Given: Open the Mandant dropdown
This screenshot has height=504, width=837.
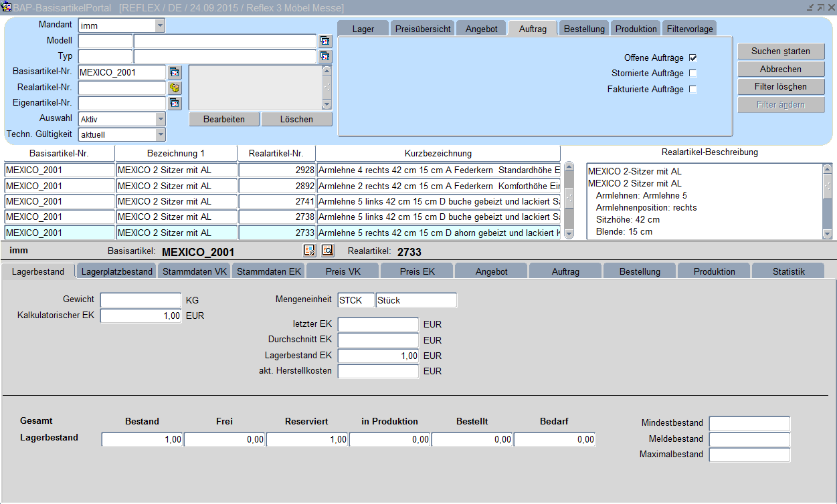Looking at the screenshot, I should coord(160,25).
